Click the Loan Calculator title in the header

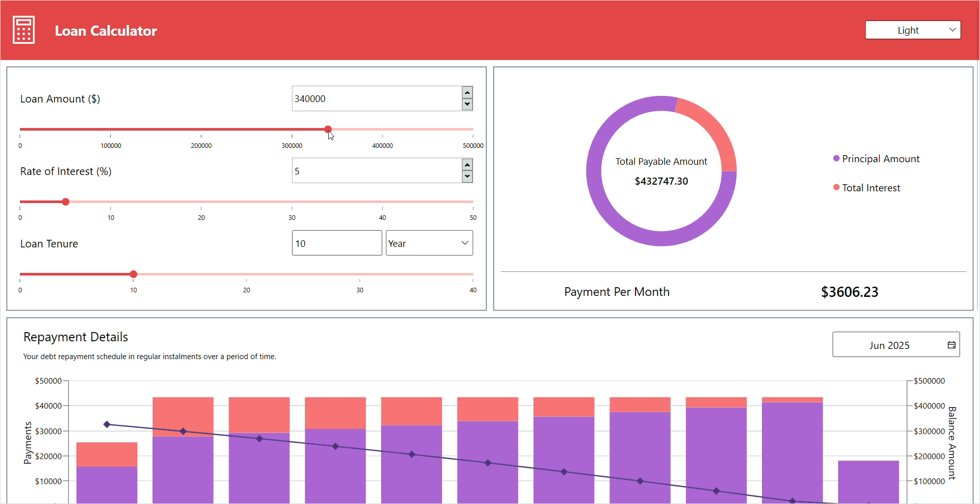tap(106, 31)
